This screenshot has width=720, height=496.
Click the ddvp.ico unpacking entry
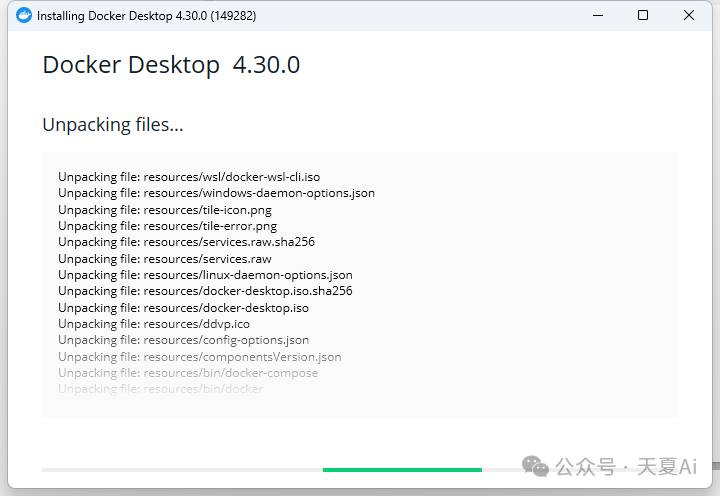pos(154,324)
